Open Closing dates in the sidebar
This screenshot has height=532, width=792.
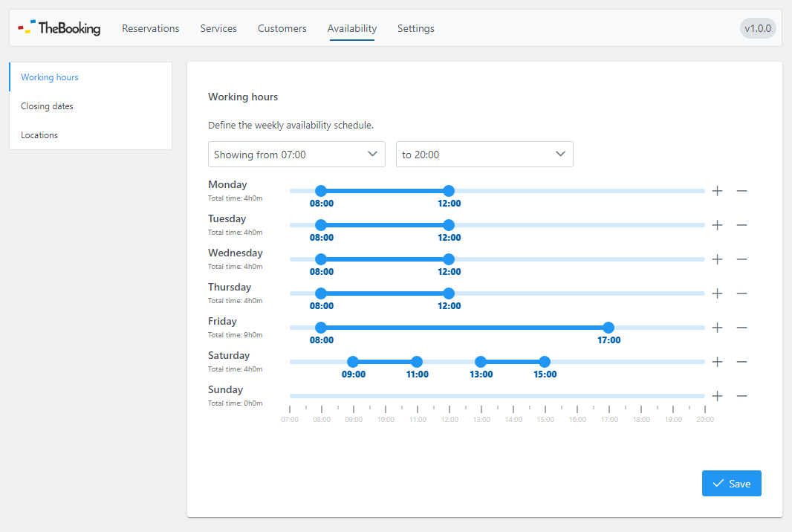tap(91, 106)
